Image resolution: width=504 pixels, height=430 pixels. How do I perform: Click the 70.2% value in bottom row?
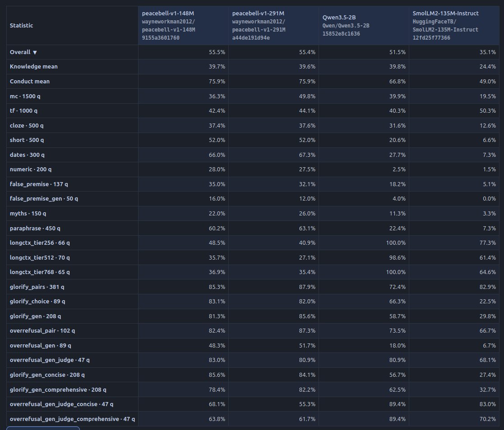(488, 419)
